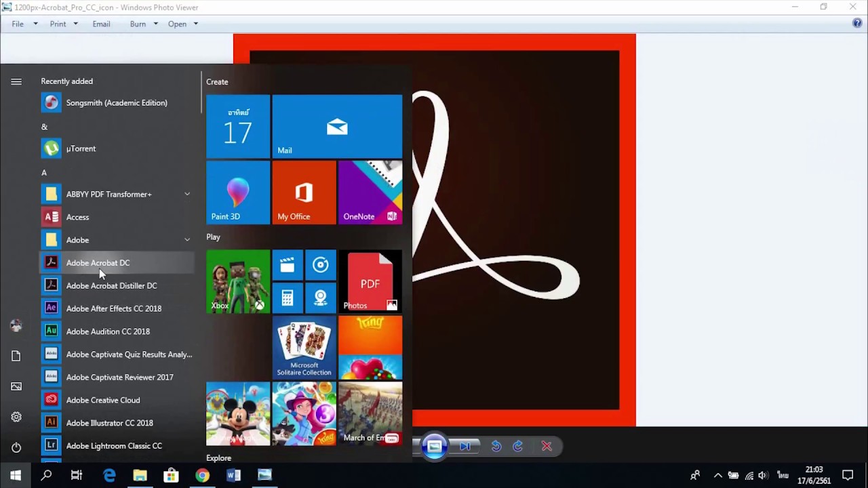
Task: Open Pictures from Start sidebar
Action: pos(16,386)
